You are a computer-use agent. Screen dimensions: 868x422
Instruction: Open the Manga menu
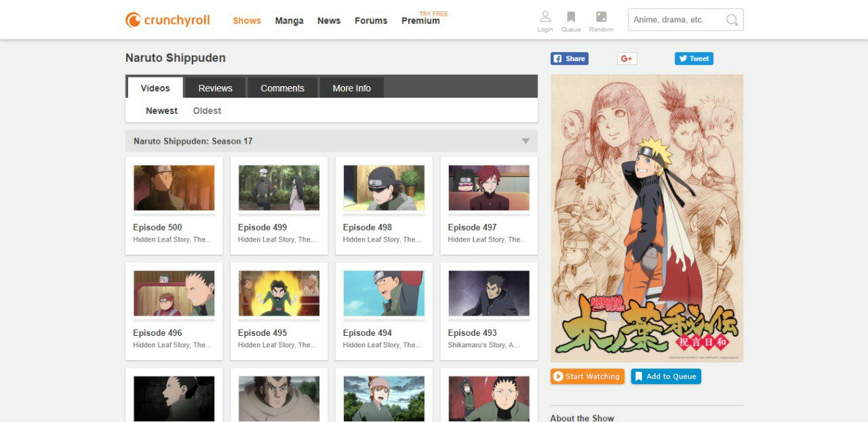(290, 20)
